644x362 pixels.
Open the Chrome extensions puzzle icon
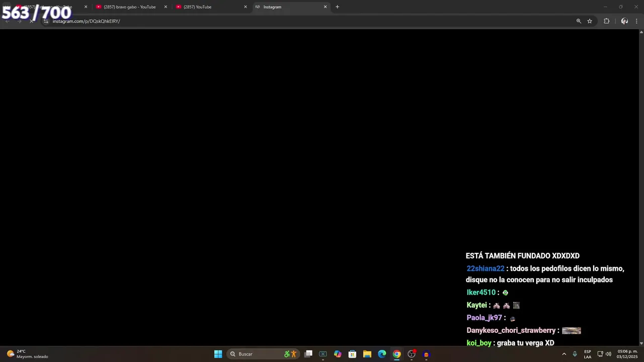point(606,21)
